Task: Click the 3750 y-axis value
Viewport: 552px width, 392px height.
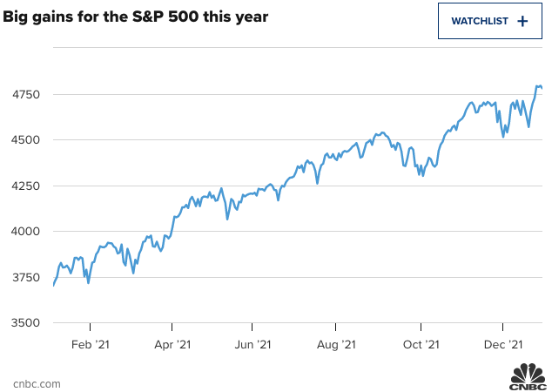Action: (x=17, y=277)
